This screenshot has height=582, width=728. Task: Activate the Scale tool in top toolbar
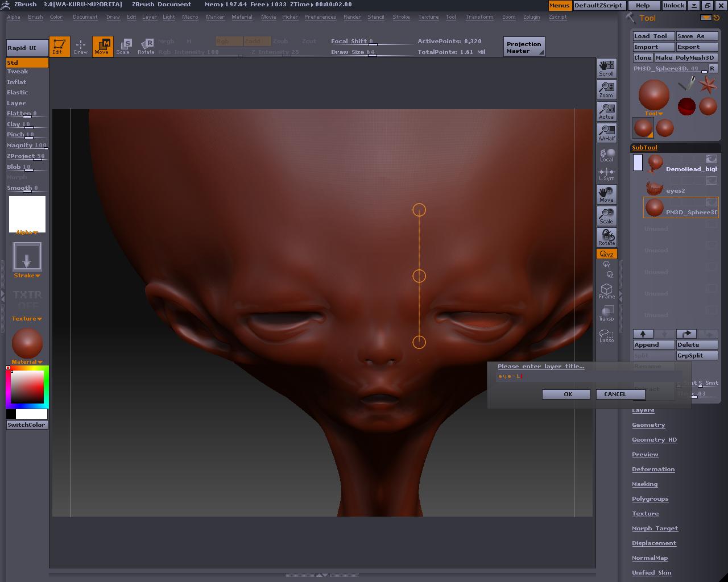pos(123,47)
